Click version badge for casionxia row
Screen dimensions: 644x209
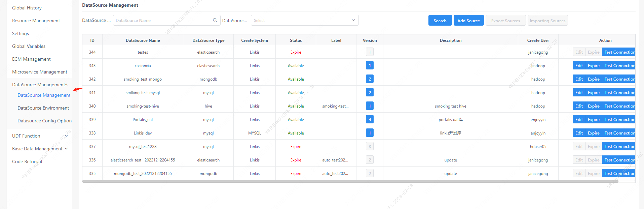370,65
